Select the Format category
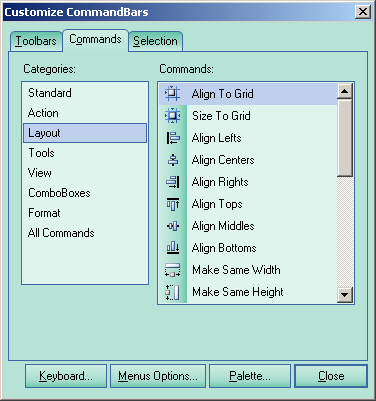This screenshot has width=376, height=401. 44,213
